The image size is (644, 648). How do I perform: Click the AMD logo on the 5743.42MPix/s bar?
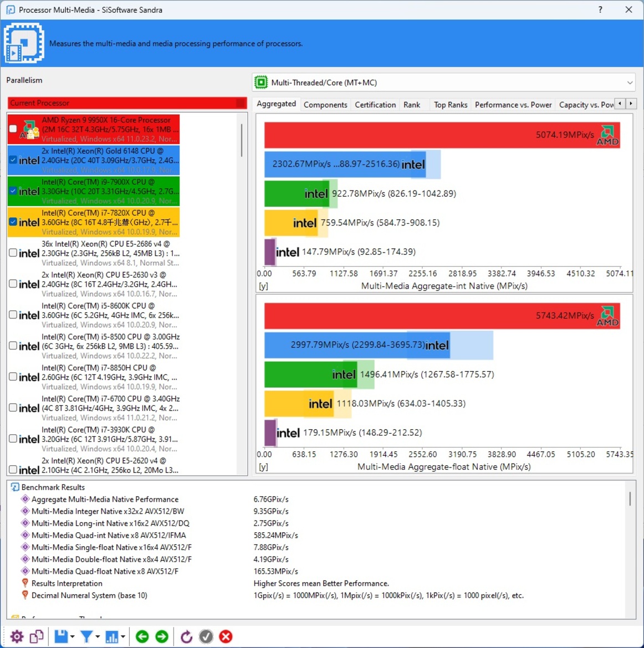tap(607, 316)
